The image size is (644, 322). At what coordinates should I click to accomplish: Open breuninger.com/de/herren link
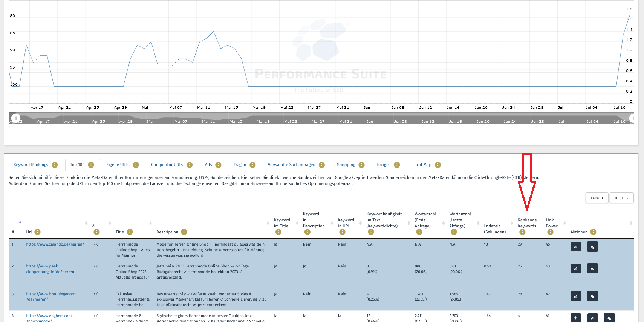pos(51,297)
